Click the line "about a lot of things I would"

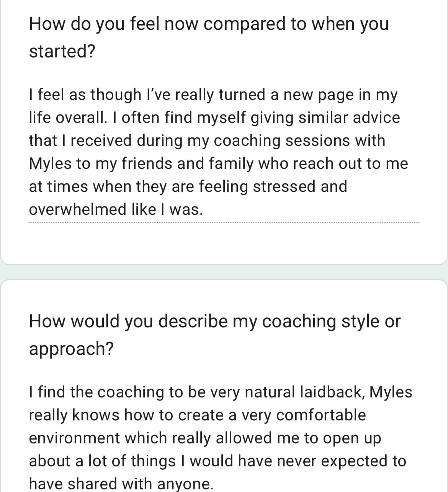coord(217,461)
